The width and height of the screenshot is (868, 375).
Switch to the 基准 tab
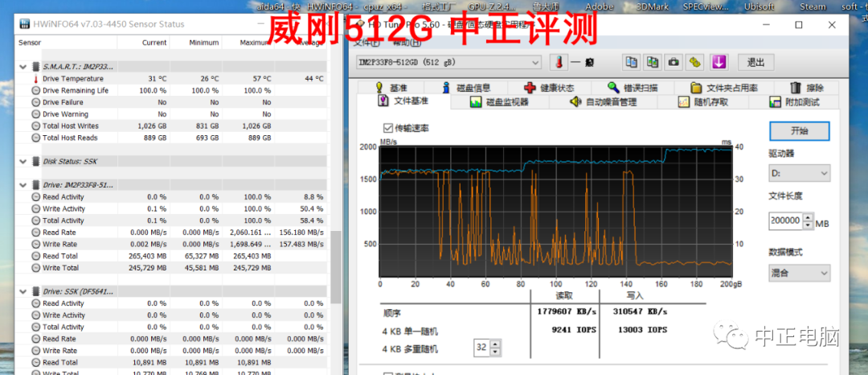(x=392, y=88)
